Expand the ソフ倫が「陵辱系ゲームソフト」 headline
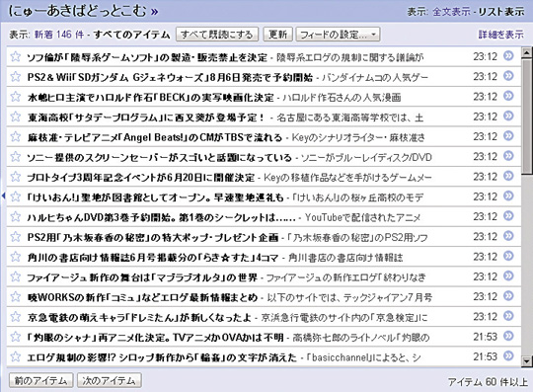The height and width of the screenshot is (392, 533). (147, 57)
